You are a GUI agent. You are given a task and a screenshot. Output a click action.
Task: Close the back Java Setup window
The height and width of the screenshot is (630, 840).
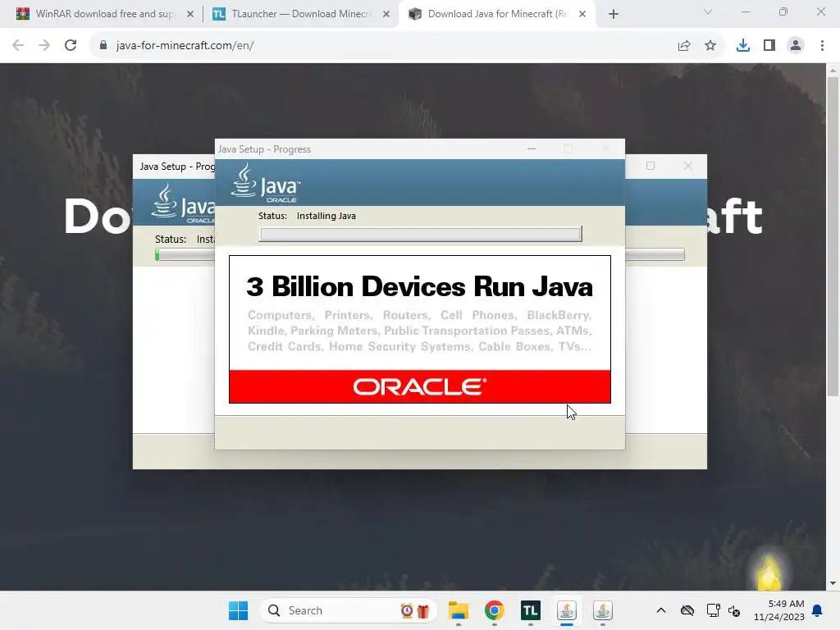[x=688, y=166]
